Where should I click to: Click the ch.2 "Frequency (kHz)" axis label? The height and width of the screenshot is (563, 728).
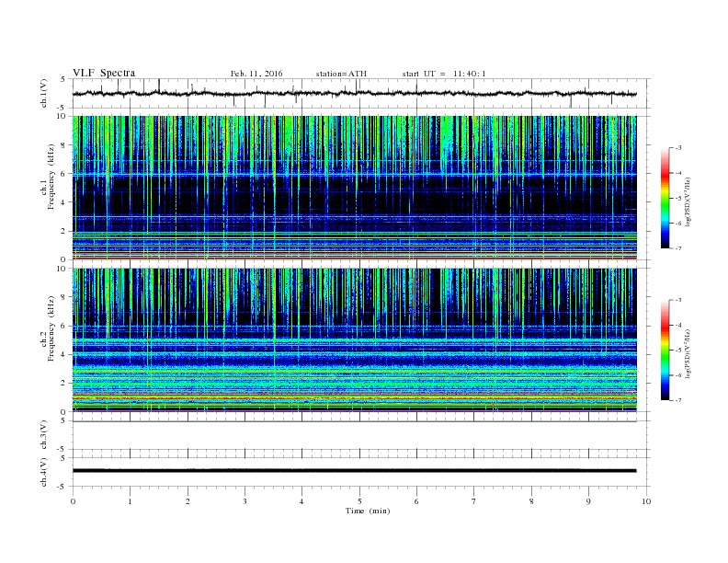click(x=51, y=328)
